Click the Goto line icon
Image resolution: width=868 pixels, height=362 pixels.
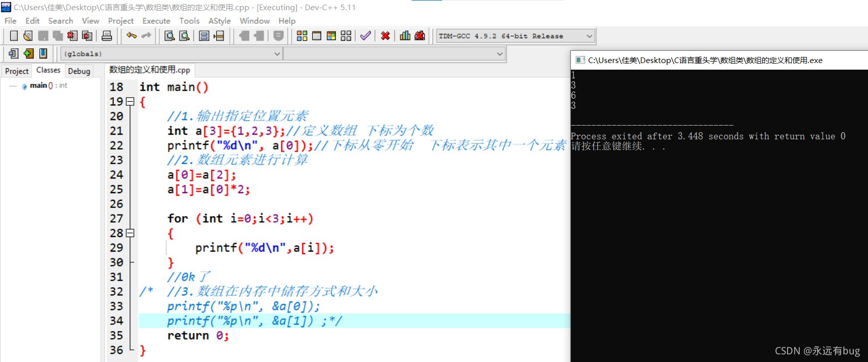[x=219, y=36]
